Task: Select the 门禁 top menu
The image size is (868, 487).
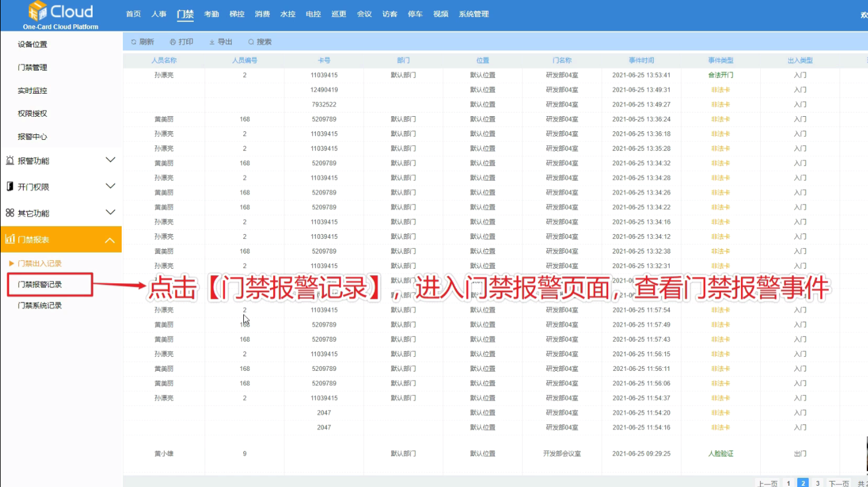Action: tap(185, 14)
